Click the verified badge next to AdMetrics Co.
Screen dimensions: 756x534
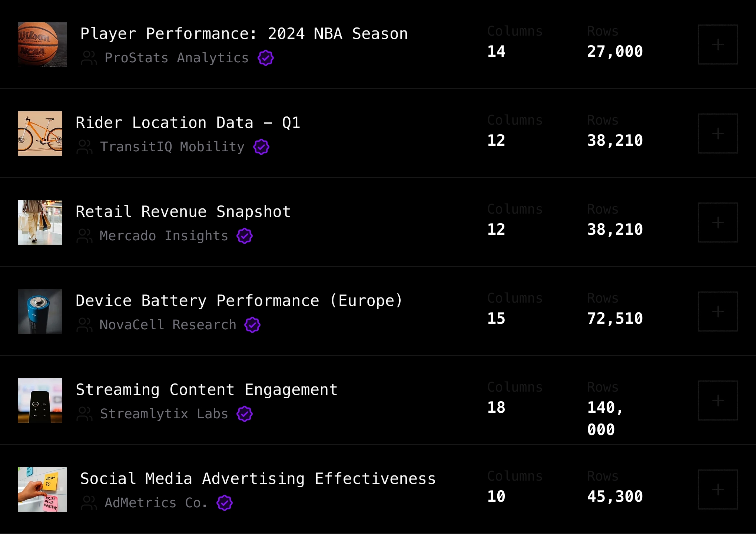click(225, 503)
